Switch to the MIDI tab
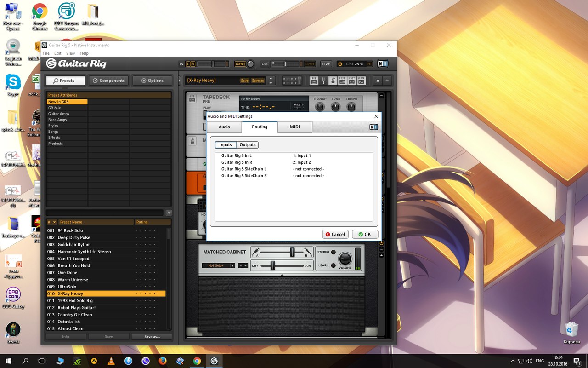Screen dimensions: 588x368 coord(295,127)
